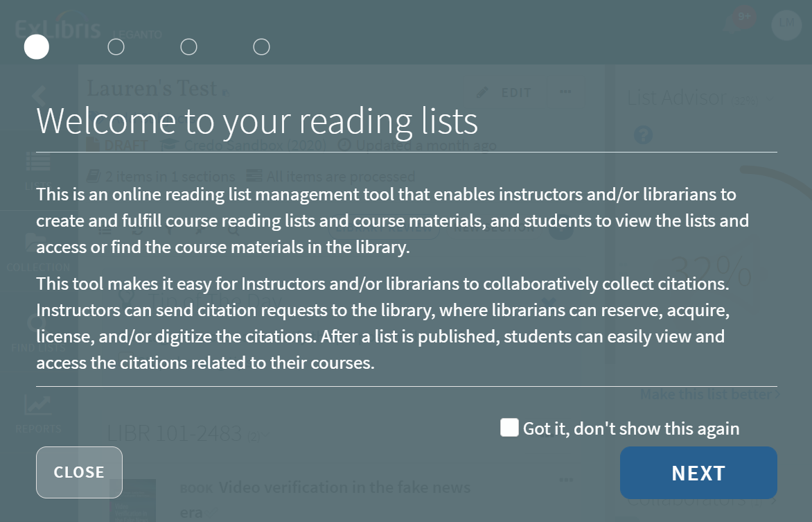Click the Next button in the tour
The height and width of the screenshot is (522, 812).
(x=698, y=473)
